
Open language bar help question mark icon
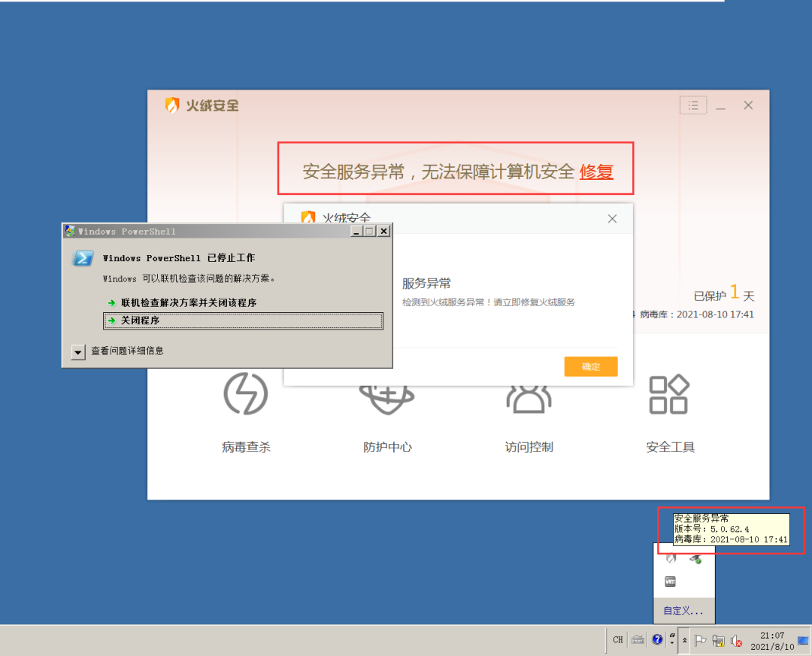pos(657,639)
